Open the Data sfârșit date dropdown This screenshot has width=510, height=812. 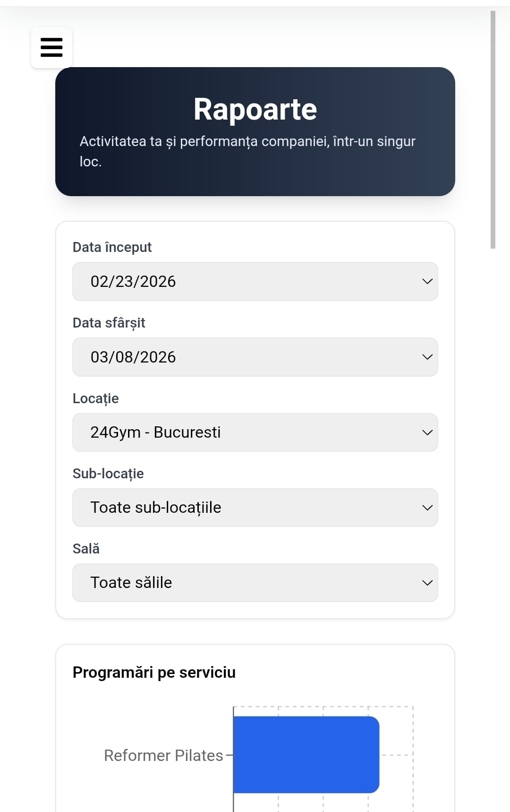(x=255, y=357)
